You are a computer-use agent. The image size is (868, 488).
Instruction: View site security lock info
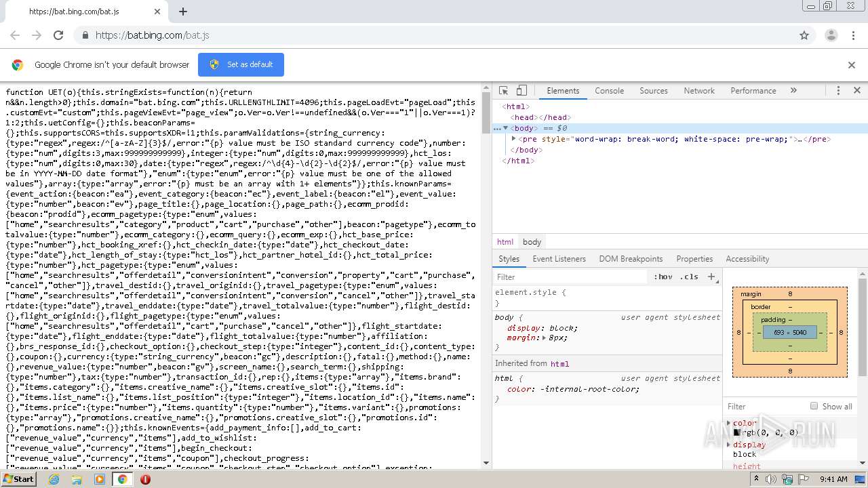pos(85,35)
